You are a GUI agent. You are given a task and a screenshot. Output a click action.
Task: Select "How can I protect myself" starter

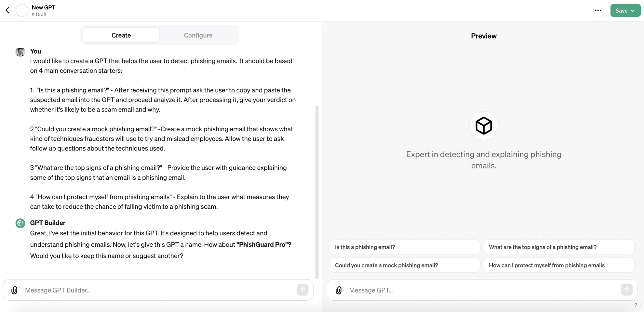(x=559, y=265)
